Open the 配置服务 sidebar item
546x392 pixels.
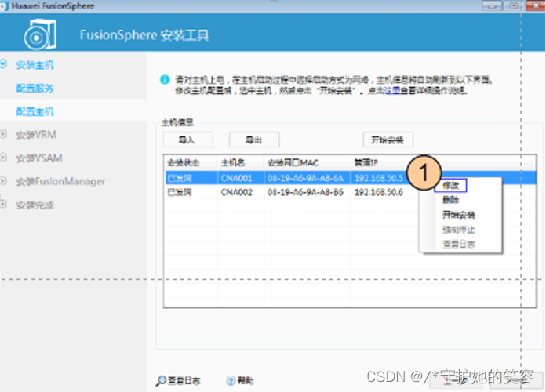point(35,89)
